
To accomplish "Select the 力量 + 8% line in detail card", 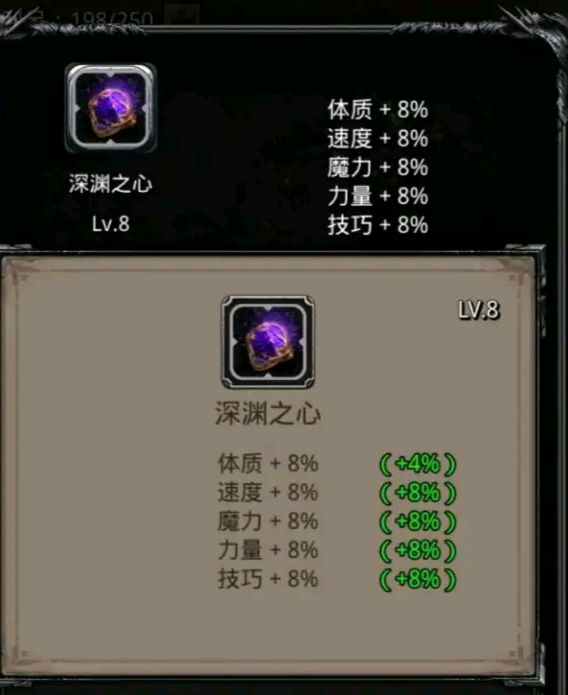I will (268, 550).
